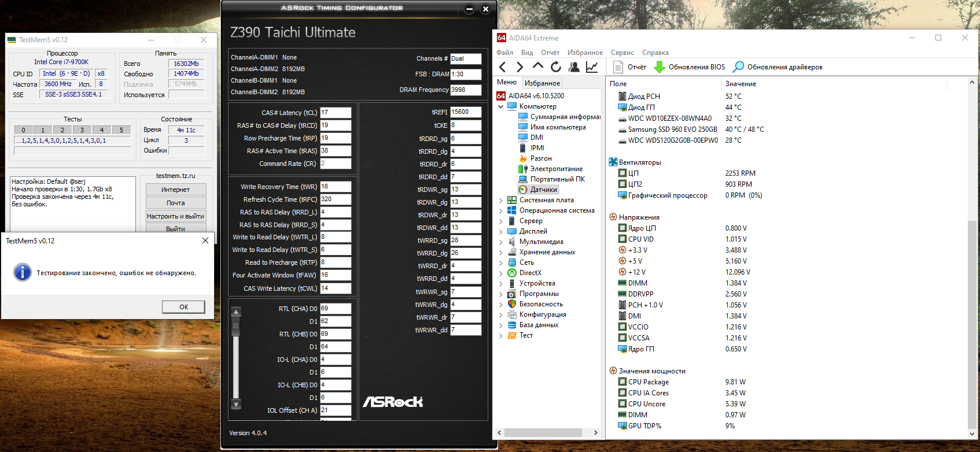Expand the Безопасность tree node
This screenshot has height=452, width=980.
coord(501,304)
